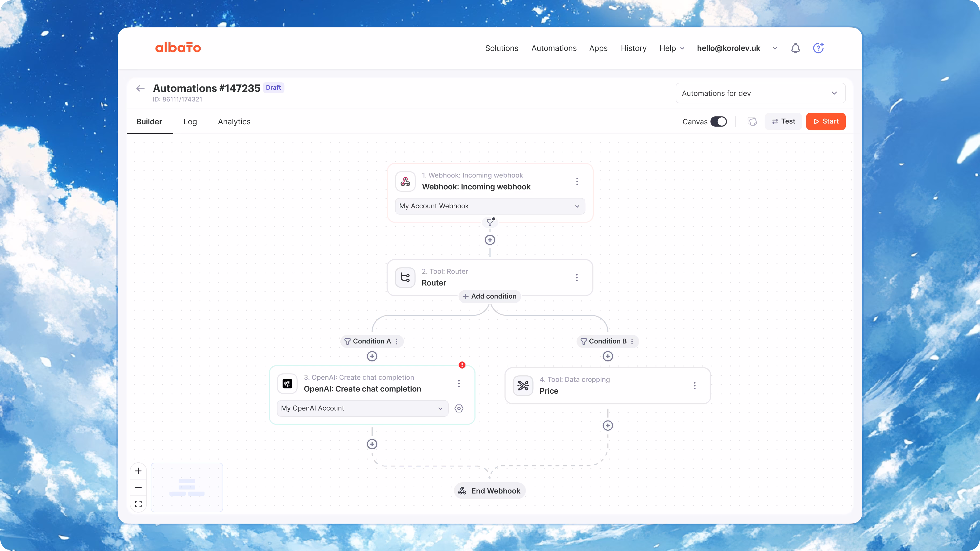Toggle the Canvas switch off
The image size is (980, 551).
tap(718, 122)
